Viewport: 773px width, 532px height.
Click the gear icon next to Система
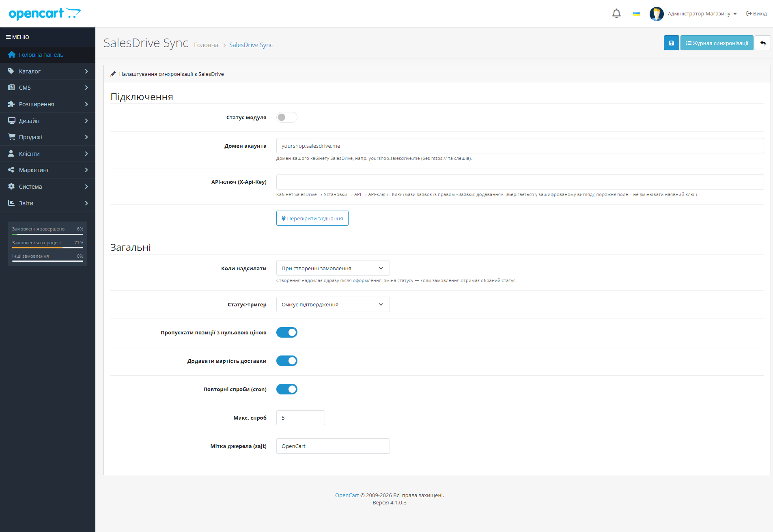(11, 186)
